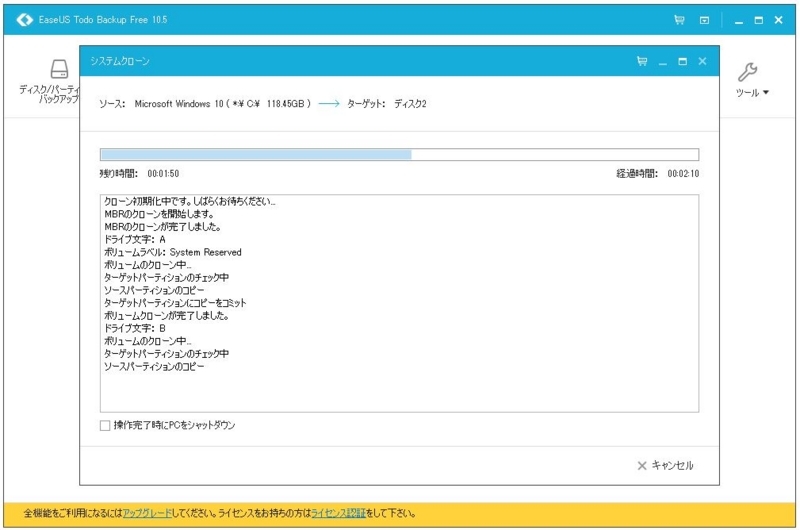Viewport: 800px width, 530px height.
Task: Click the disk/partition backup drive icon
Action: (x=59, y=69)
